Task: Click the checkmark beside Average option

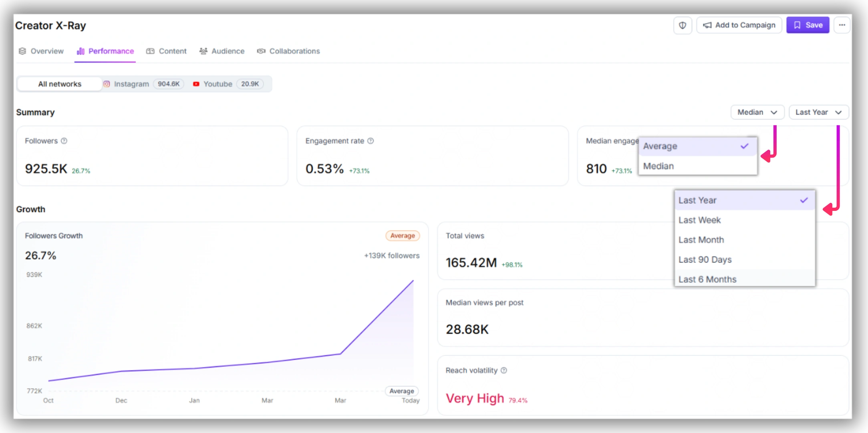Action: 745,146
